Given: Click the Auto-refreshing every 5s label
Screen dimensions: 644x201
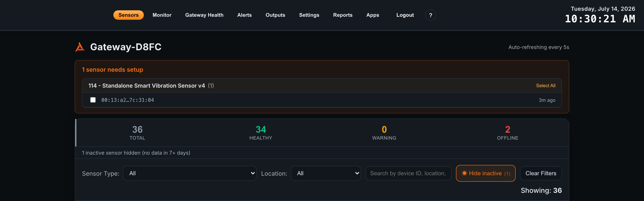Looking at the screenshot, I should coord(539,47).
